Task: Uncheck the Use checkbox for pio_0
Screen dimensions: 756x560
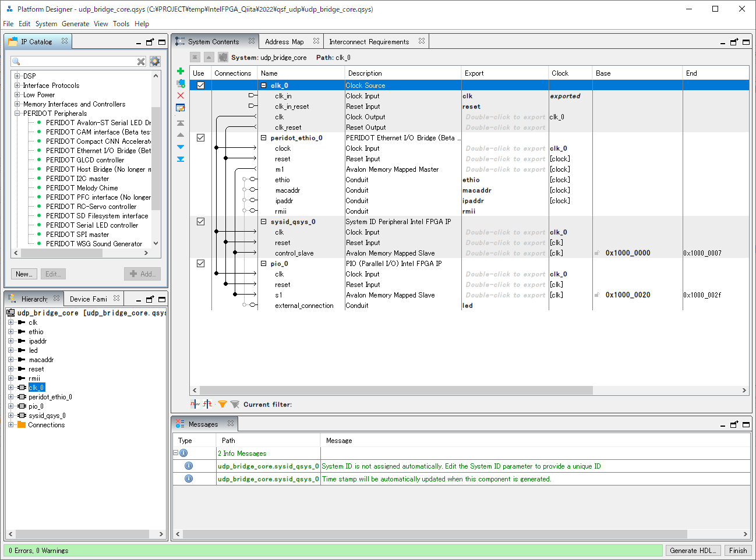Action: [x=200, y=263]
